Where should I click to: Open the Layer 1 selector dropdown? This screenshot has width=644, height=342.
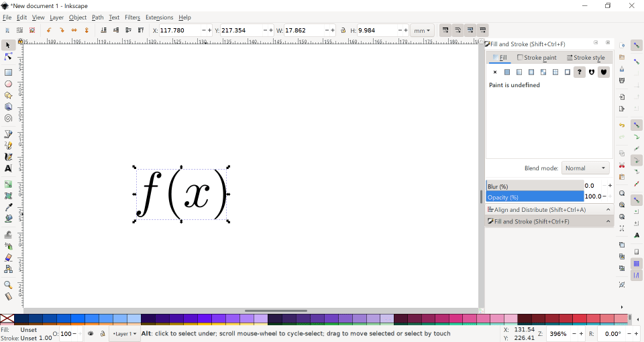[x=125, y=333]
